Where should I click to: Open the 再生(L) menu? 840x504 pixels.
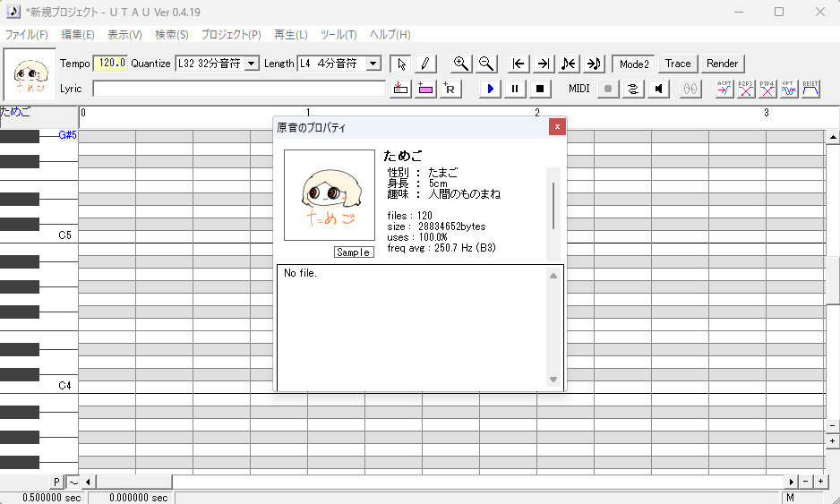290,35
